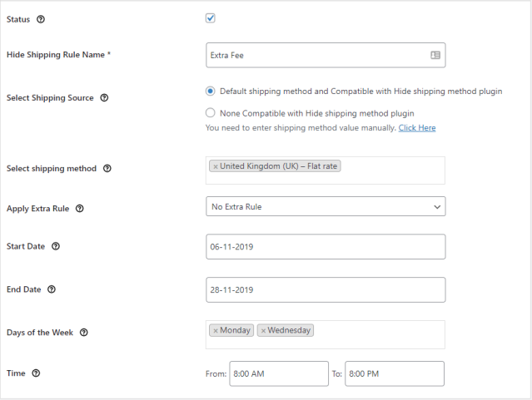
Task: Click the End Date input field
Action: point(325,289)
